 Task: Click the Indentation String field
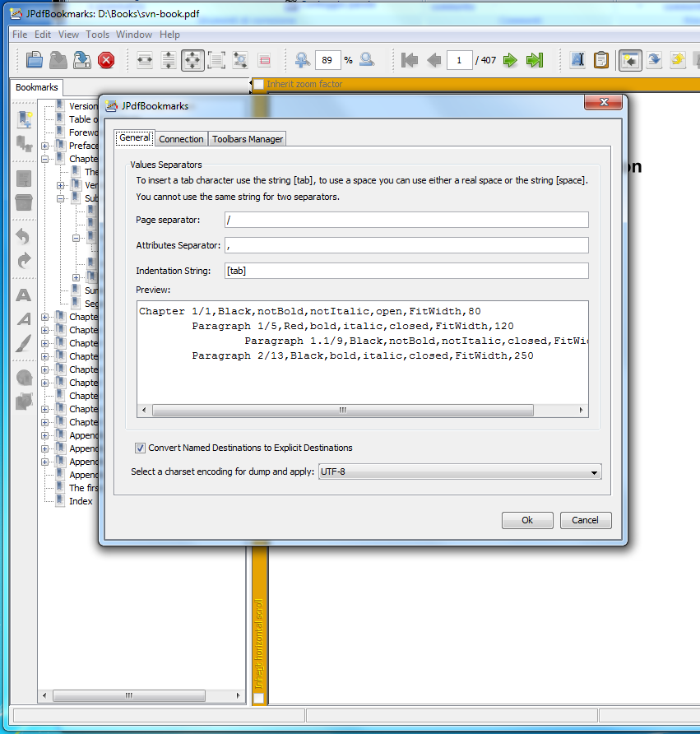(406, 271)
